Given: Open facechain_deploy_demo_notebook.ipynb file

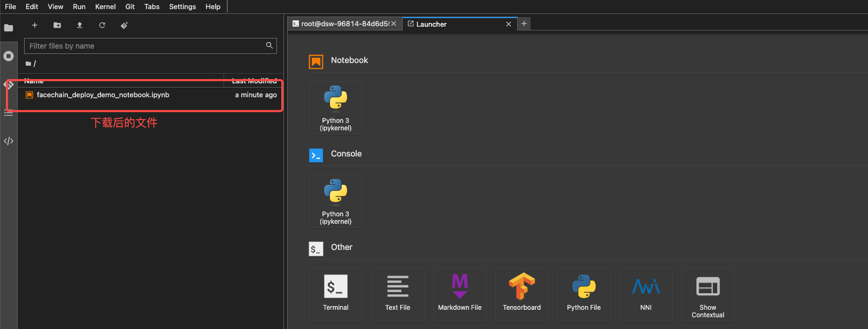Looking at the screenshot, I should pyautogui.click(x=103, y=95).
